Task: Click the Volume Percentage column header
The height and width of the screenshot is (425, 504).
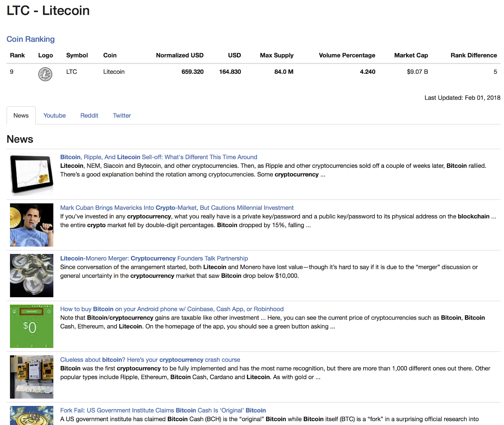Action: tap(347, 55)
